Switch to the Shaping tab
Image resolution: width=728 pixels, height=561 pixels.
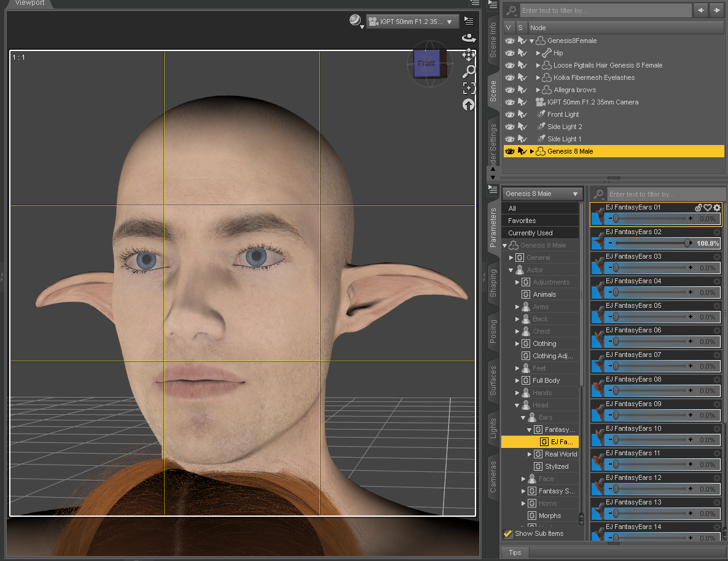coord(493,283)
